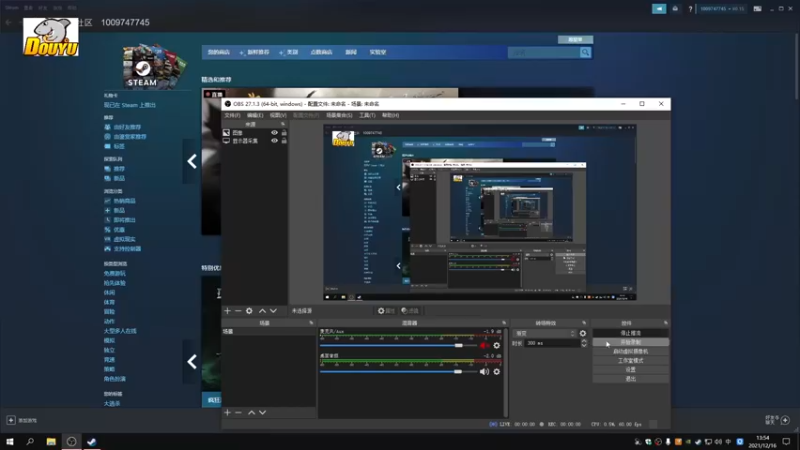
Task: Pop out the 混音器 dock panel icon
Action: point(504,323)
